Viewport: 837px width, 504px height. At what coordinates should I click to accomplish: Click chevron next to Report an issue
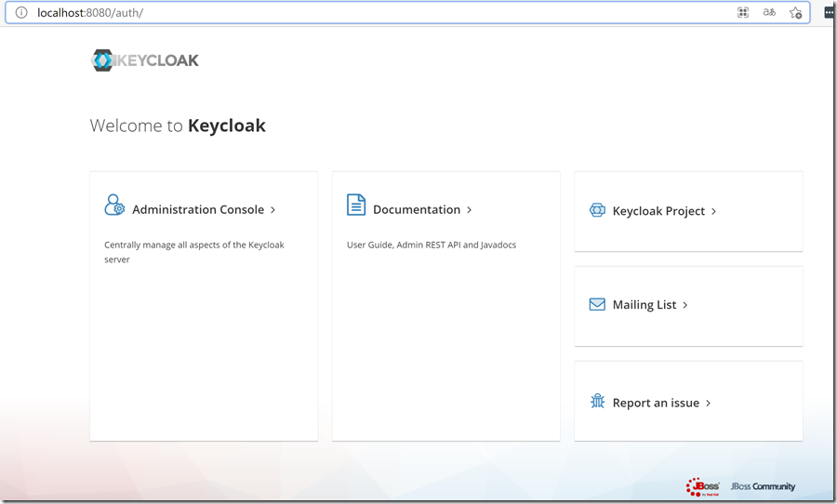click(x=709, y=403)
